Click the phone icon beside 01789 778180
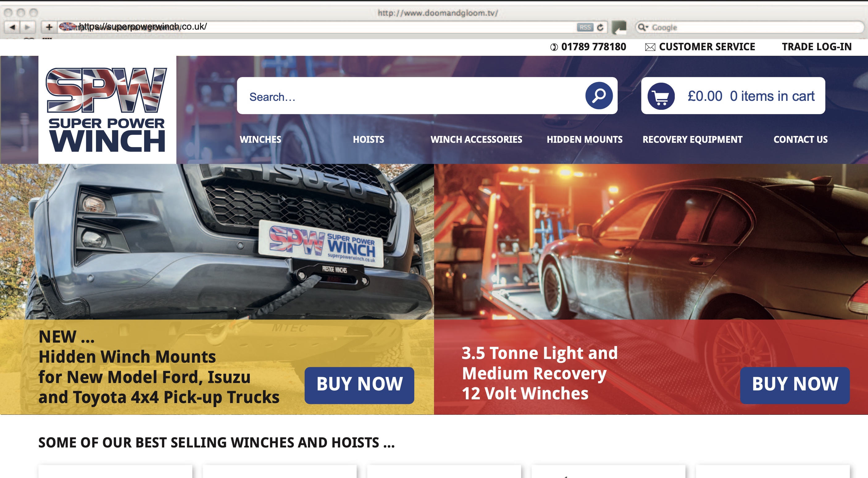Image resolution: width=868 pixels, height=478 pixels. (554, 47)
